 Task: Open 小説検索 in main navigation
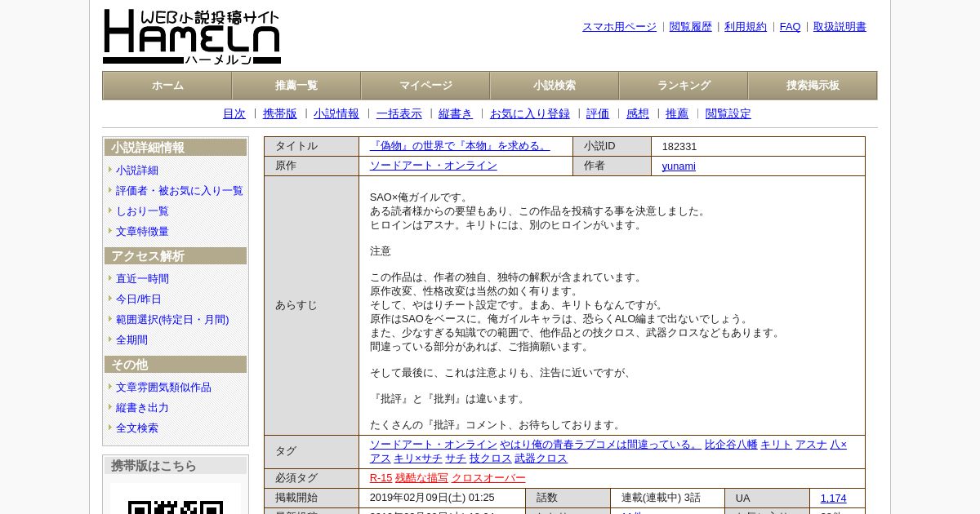[x=555, y=86]
